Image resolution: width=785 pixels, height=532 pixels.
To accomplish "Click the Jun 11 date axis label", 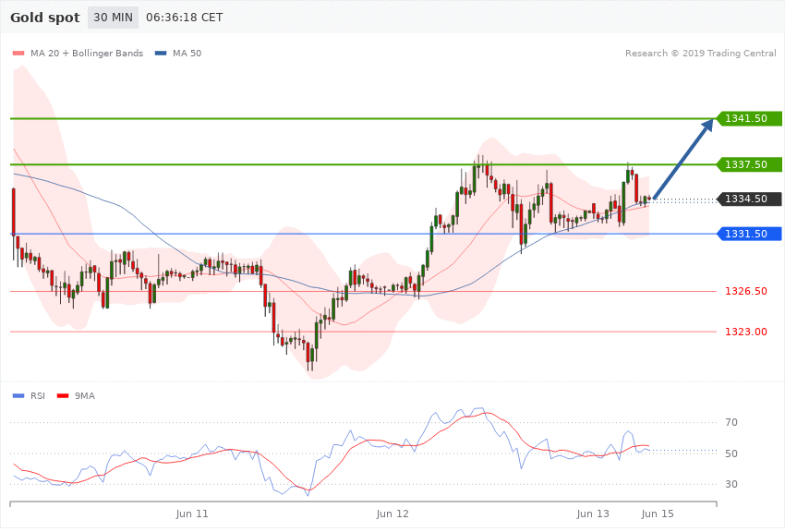I will pos(192,514).
